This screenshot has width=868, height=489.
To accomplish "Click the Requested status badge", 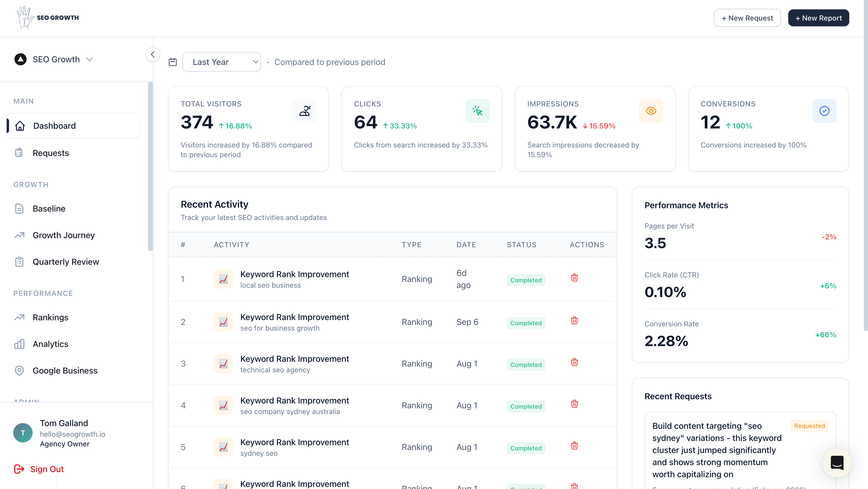I will coord(809,426).
